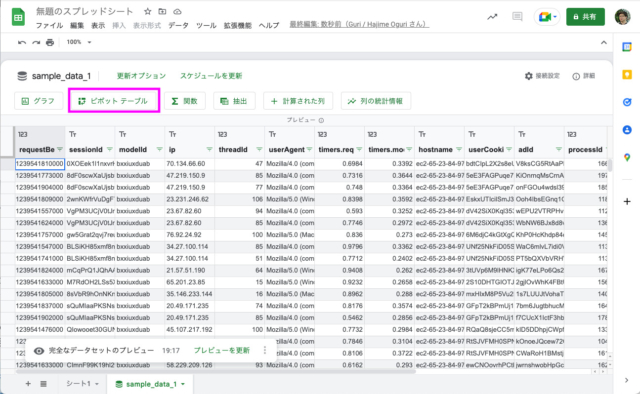Rename spreadsheet title 無題のスプレッドシート

(x=84, y=11)
